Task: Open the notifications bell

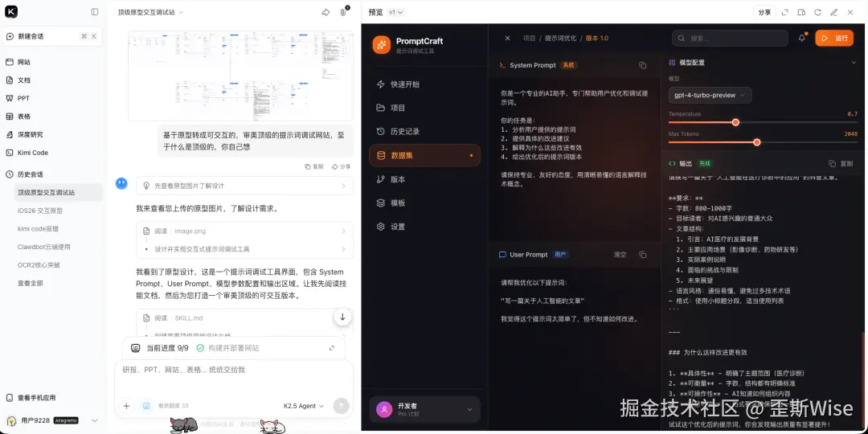Action: pos(801,39)
